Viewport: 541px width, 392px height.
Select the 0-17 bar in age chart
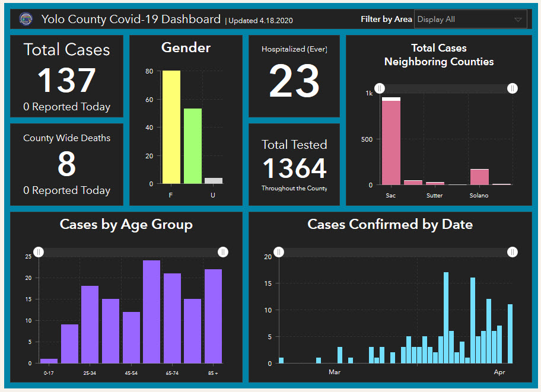[x=49, y=361]
